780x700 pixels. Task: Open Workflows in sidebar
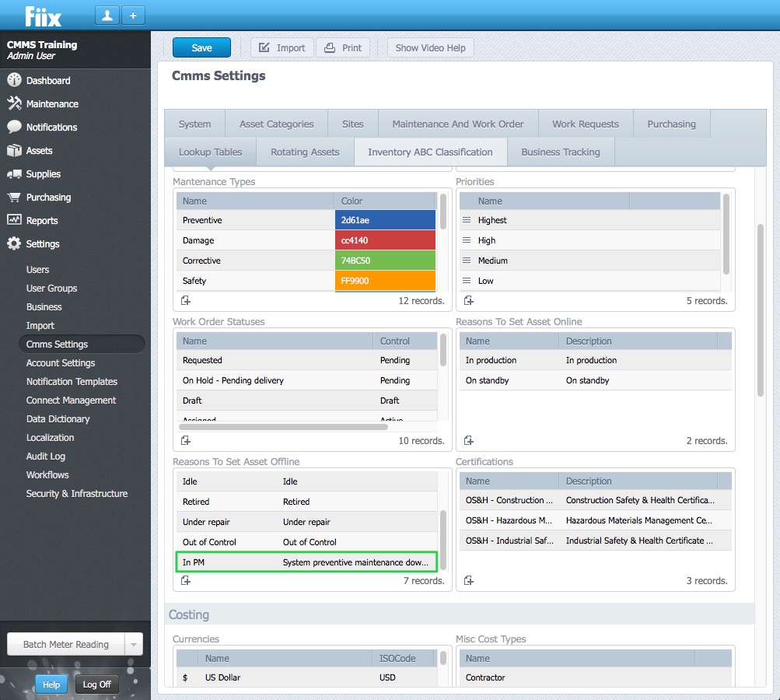point(47,474)
